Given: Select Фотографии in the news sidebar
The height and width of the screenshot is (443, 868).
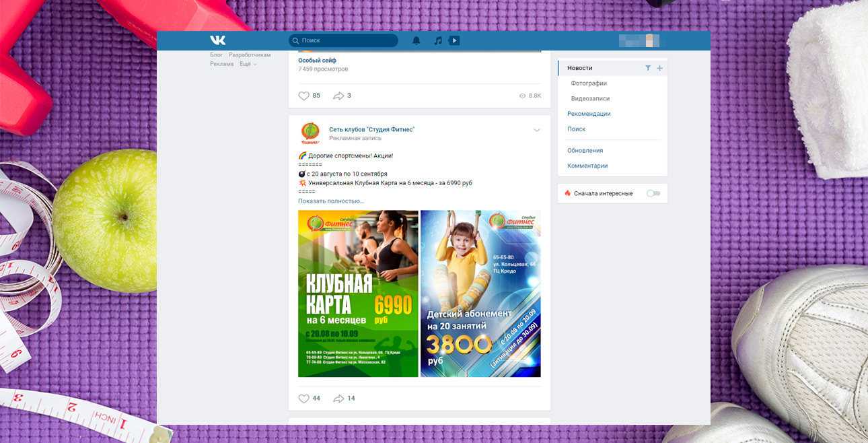Looking at the screenshot, I should point(589,83).
